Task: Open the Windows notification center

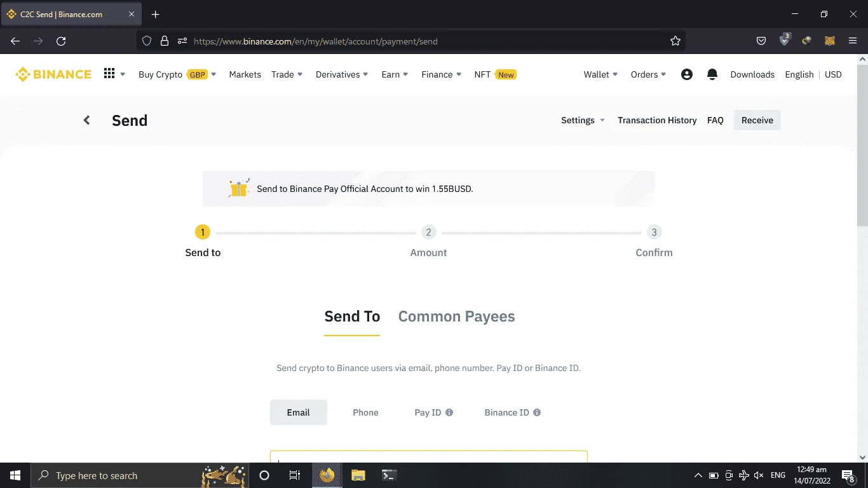Action: tap(848, 475)
